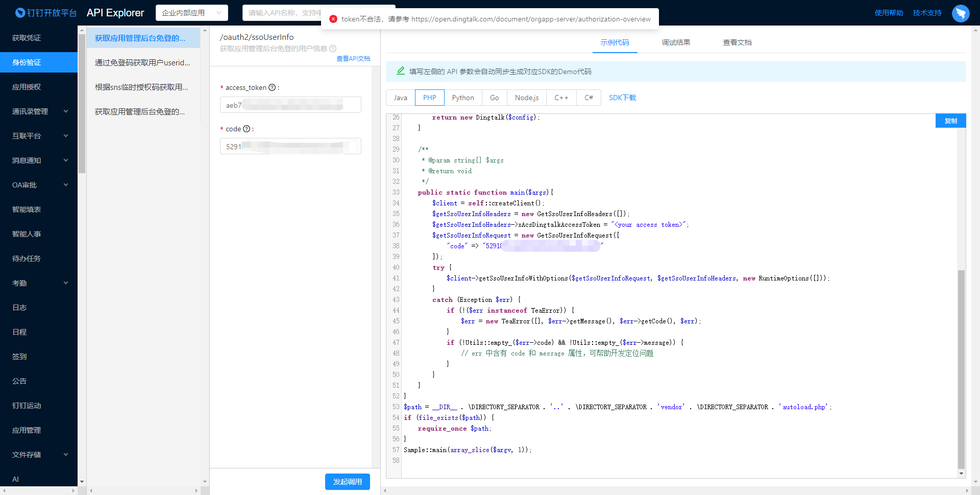
Task: Select the C++ code language tab
Action: pos(561,98)
